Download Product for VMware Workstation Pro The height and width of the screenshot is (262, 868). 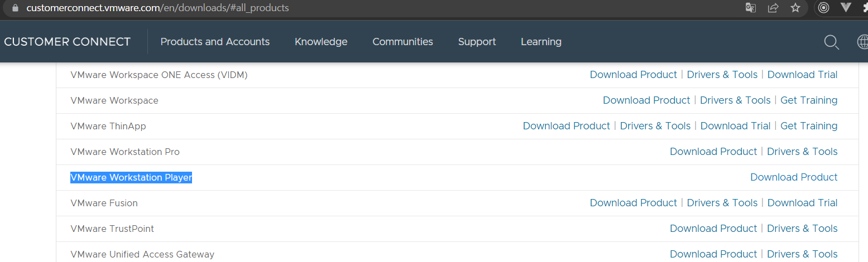pos(713,152)
